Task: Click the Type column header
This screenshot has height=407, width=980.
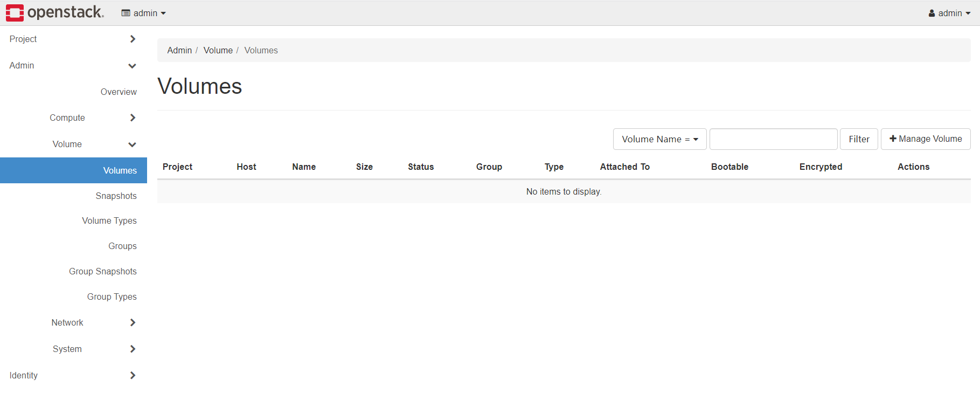Action: pyautogui.click(x=554, y=167)
